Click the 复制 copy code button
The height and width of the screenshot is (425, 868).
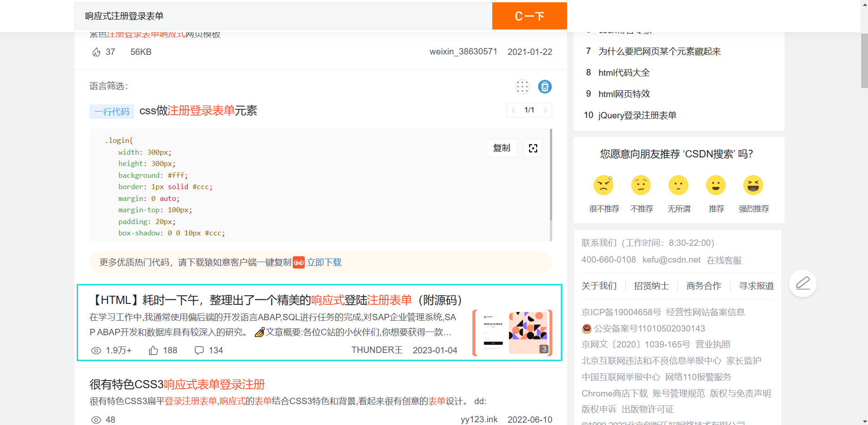(x=501, y=148)
